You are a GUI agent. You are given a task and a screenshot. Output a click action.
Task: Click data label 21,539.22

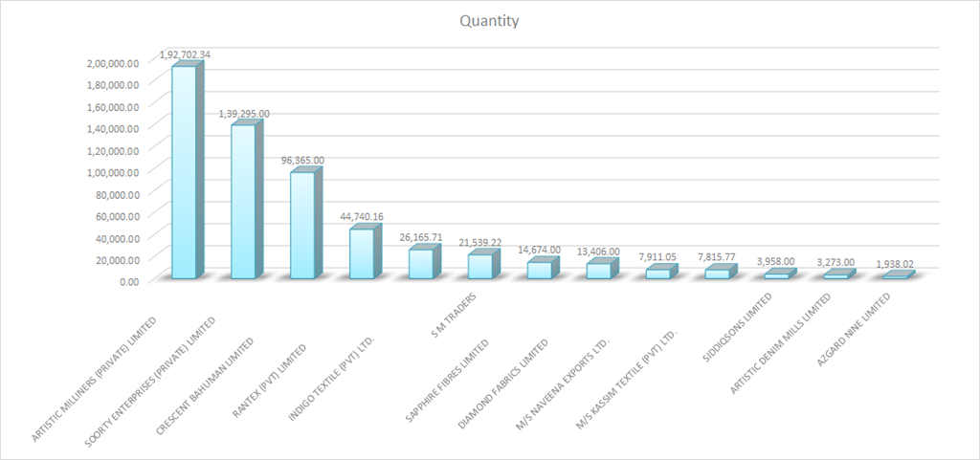coord(480,242)
